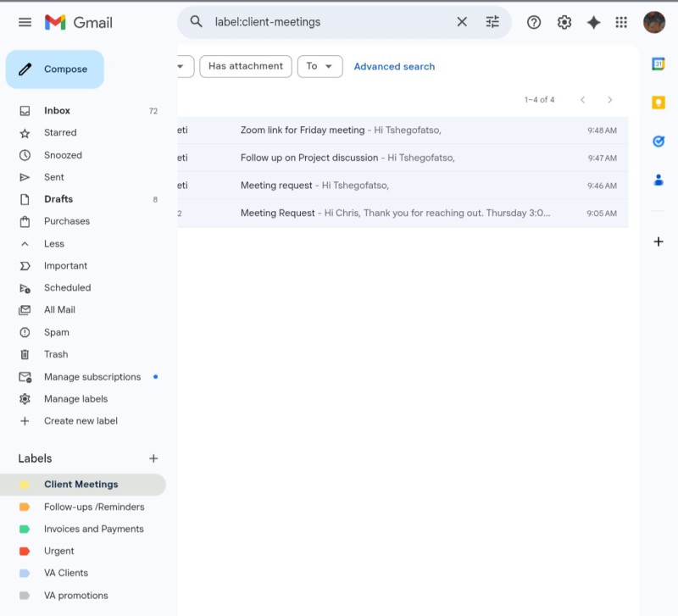Open the Support help icon

(534, 23)
